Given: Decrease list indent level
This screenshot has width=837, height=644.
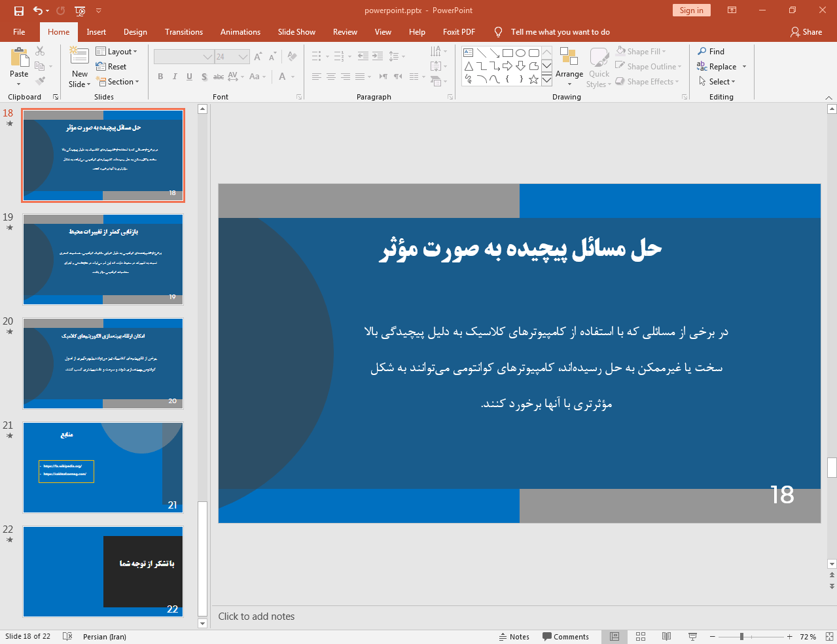Looking at the screenshot, I should (363, 56).
